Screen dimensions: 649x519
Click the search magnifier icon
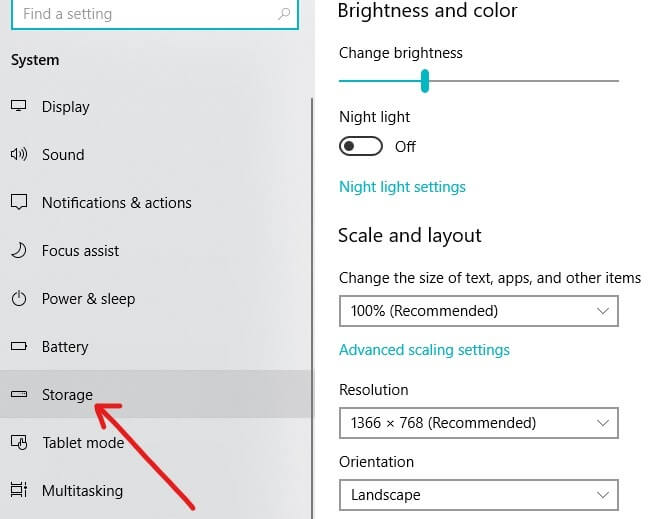click(x=285, y=14)
